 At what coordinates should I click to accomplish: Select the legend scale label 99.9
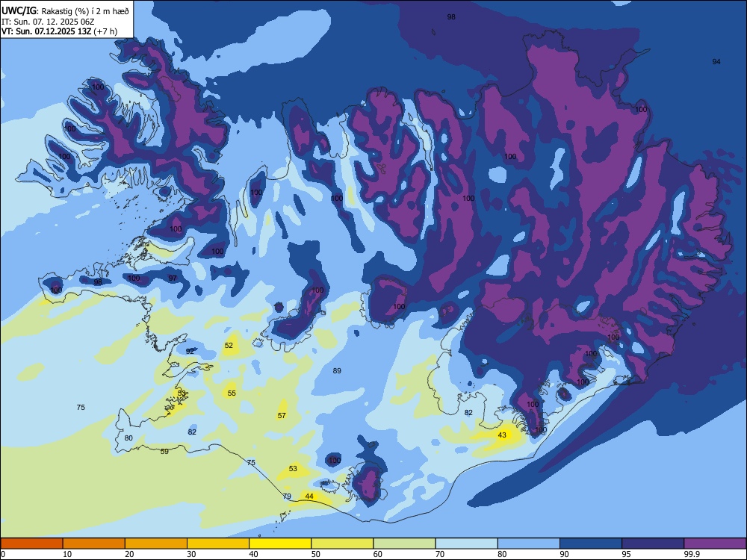click(691, 554)
